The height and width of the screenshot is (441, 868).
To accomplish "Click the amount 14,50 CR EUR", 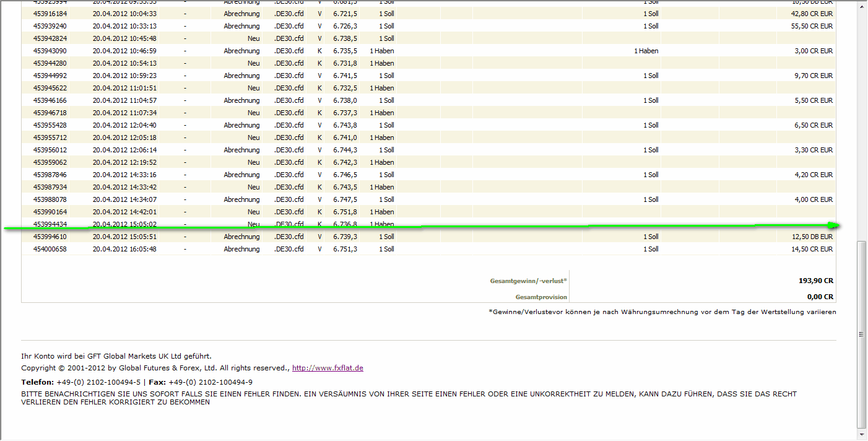I will 812,249.
